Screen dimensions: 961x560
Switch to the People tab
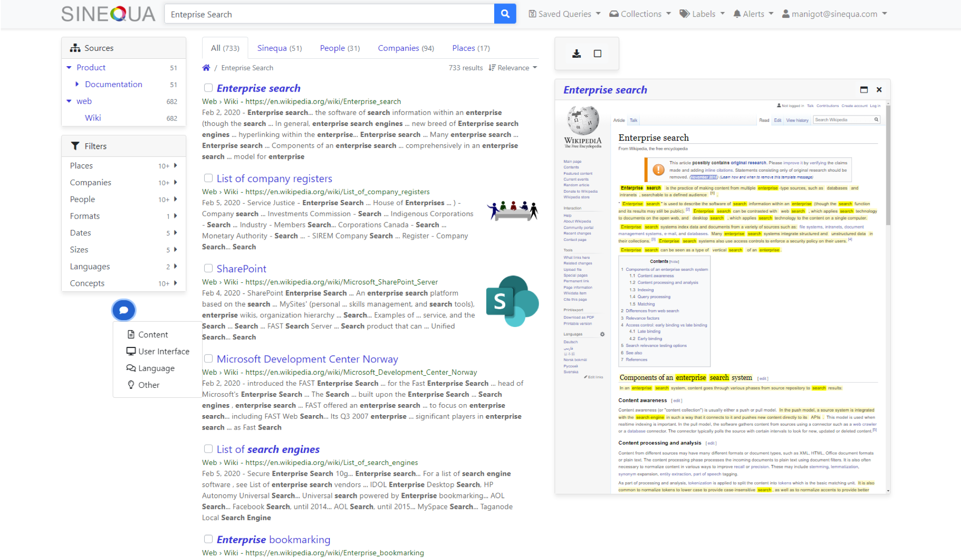click(x=339, y=48)
